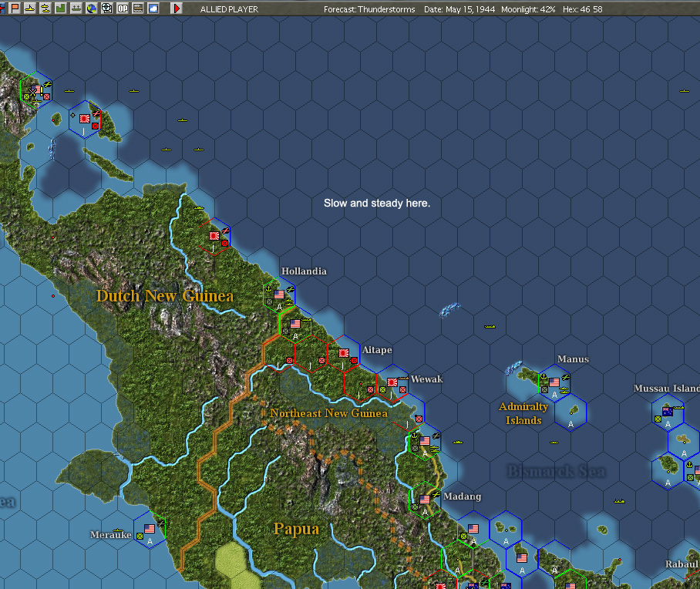This screenshot has height=589, width=700.
Task: Click the Japanese unit hex directly southwest of Aitape
Action: pyautogui.click(x=311, y=354)
